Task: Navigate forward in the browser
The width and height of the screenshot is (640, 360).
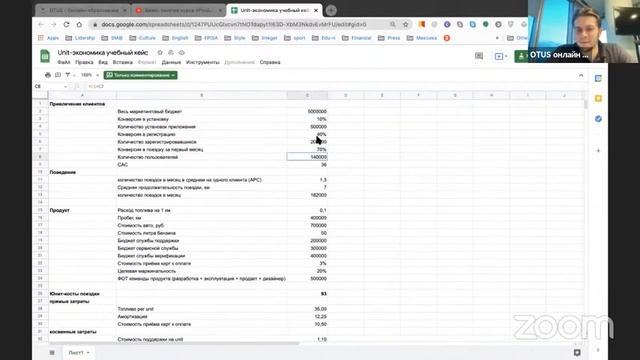Action: (x=53, y=24)
